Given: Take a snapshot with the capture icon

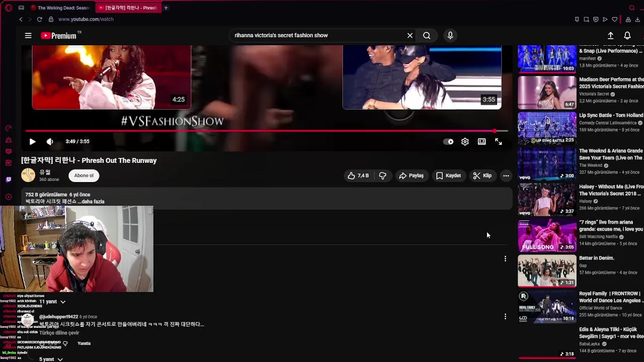Looking at the screenshot, I should tap(586, 20).
